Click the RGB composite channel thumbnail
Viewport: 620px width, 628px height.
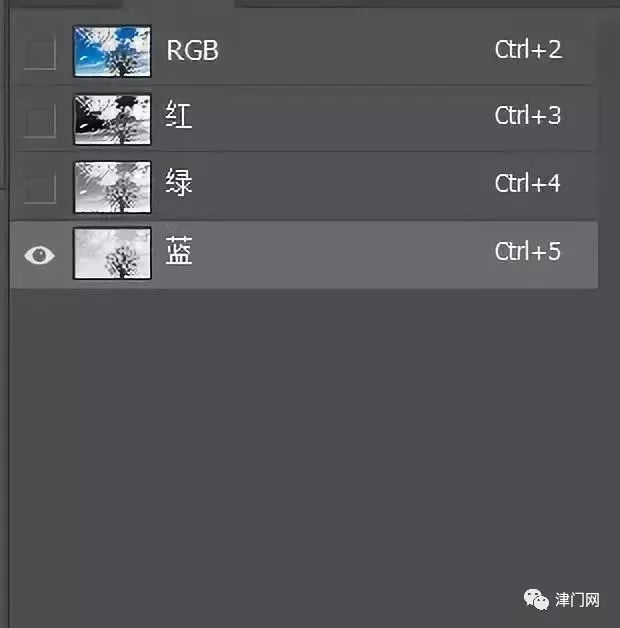[x=112, y=52]
